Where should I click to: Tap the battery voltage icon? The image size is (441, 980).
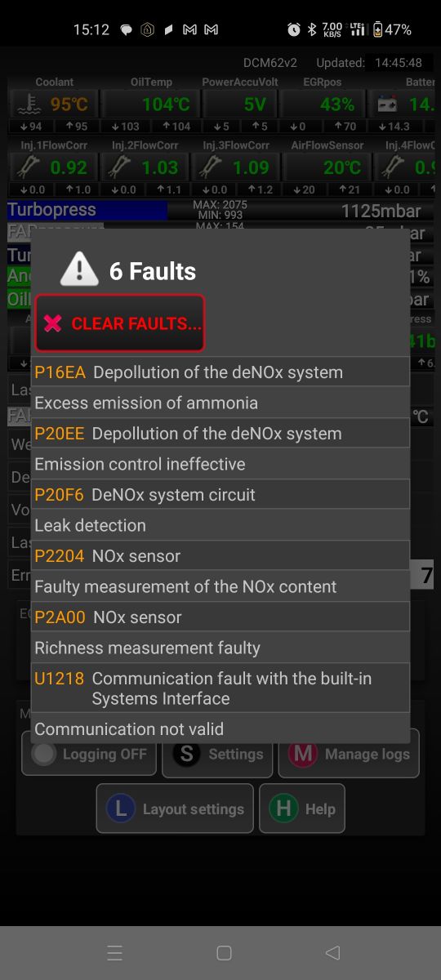click(385, 105)
